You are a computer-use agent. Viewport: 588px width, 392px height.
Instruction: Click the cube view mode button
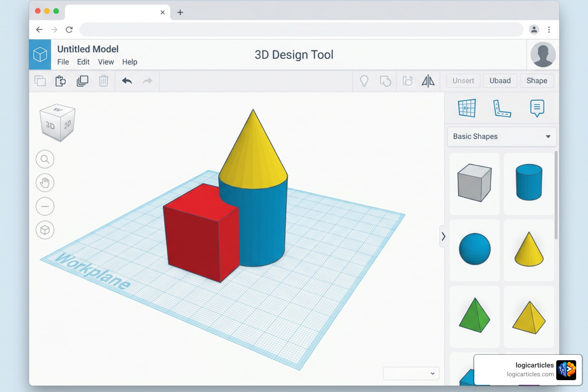point(45,230)
